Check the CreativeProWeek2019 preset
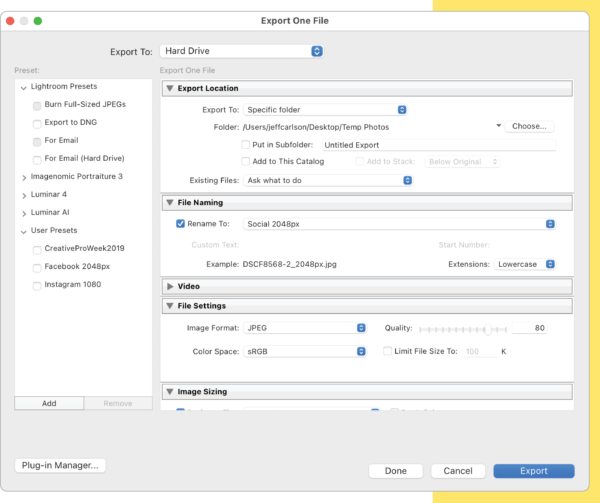Image resolution: width=600 pixels, height=503 pixels. 37,250
